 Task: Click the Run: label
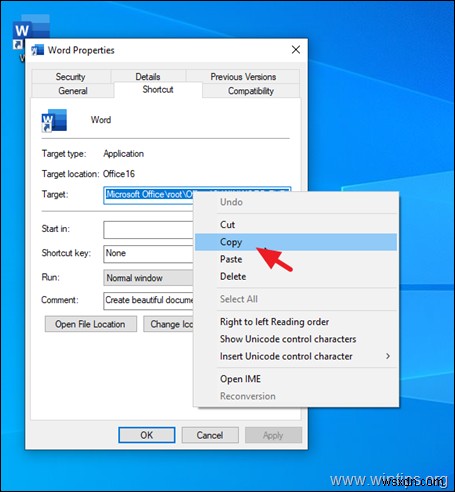point(50,277)
